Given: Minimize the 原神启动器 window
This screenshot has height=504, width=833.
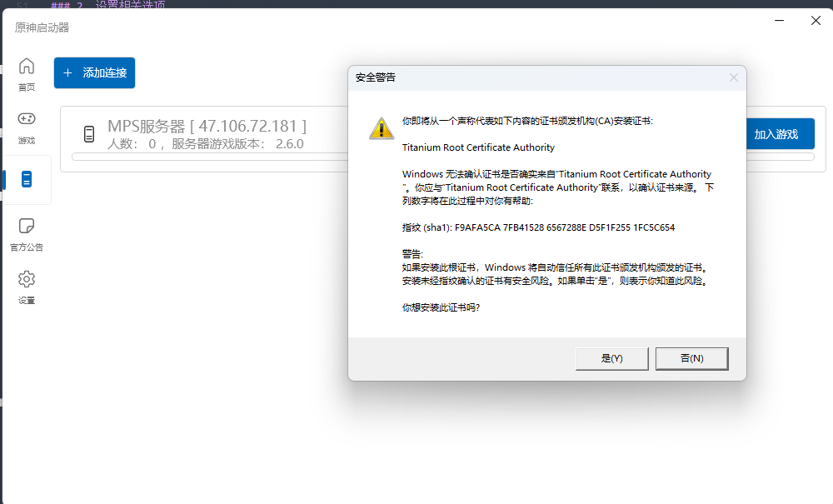Looking at the screenshot, I should tap(780, 21).
